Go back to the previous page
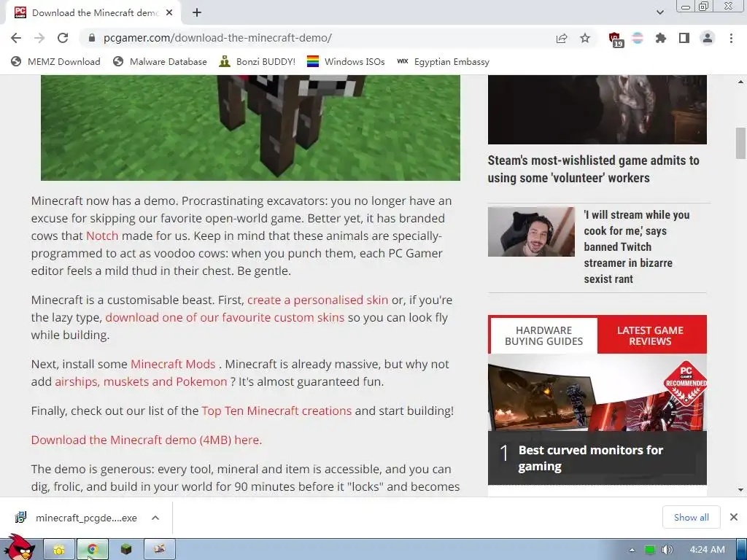This screenshot has height=560, width=747. coord(16,38)
